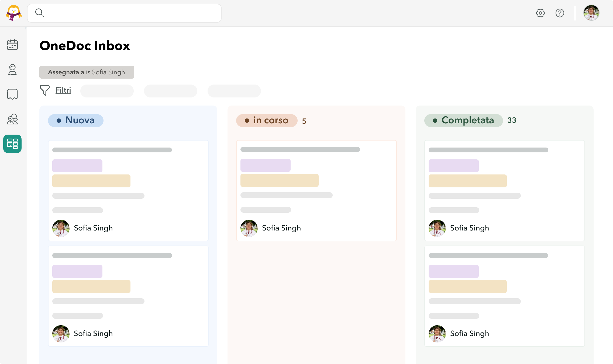Toggle the 'Nuova' status badge
613x364 pixels.
click(x=76, y=121)
